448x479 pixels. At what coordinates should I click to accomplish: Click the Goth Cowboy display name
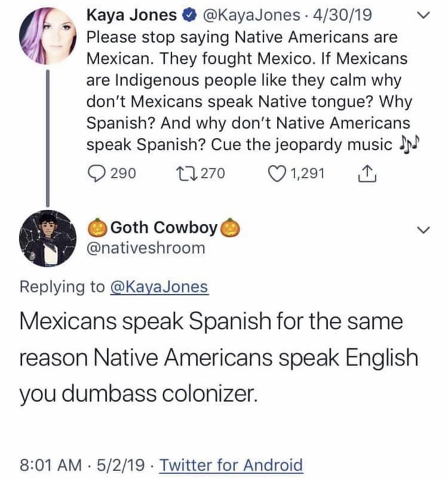(164, 228)
